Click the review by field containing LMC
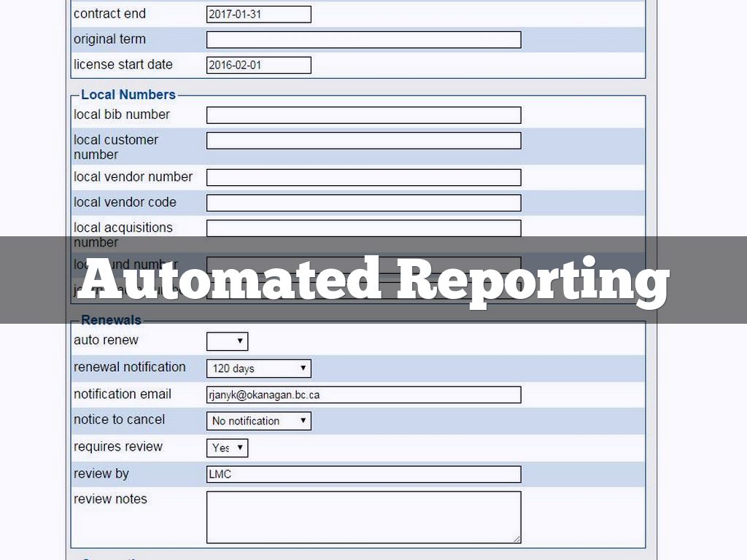Image resolution: width=747 pixels, height=560 pixels. 363,475
